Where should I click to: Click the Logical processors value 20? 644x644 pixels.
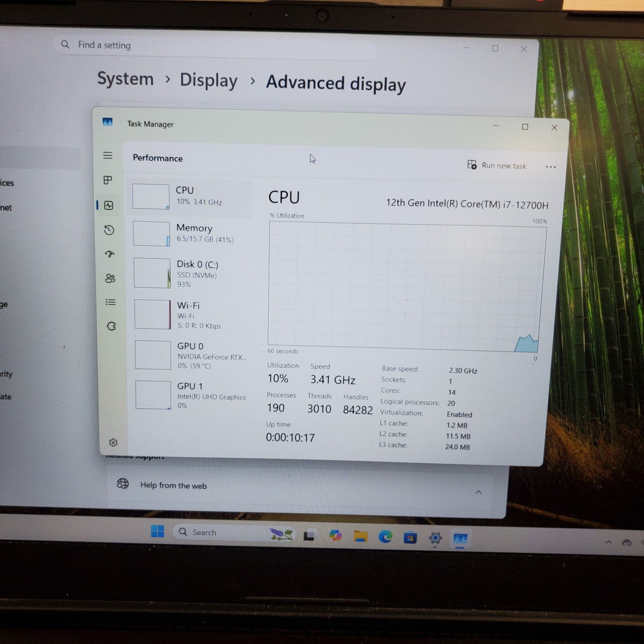[451, 404]
